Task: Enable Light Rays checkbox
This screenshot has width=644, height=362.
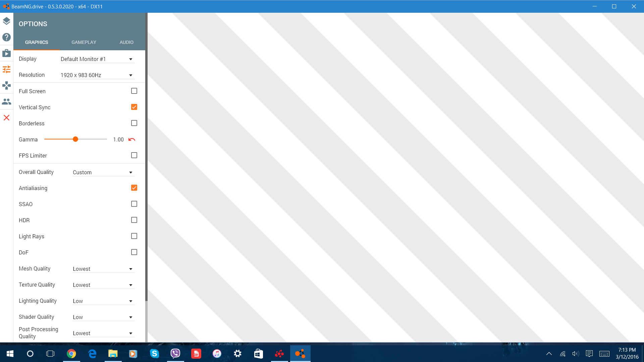Action: pos(134,236)
